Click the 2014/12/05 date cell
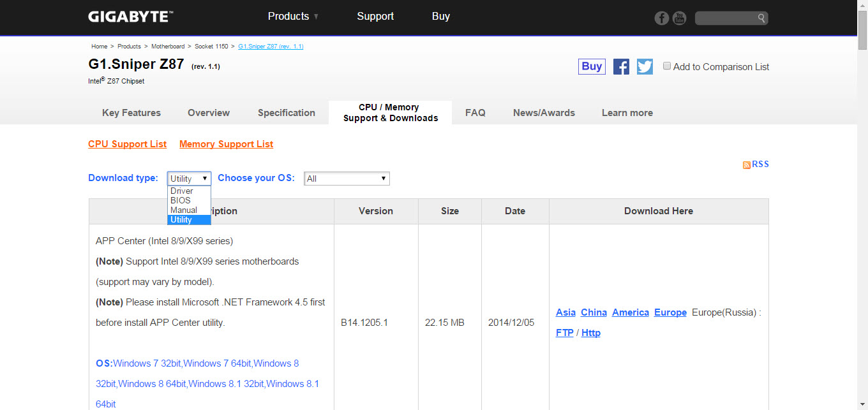Viewport: 868px width, 410px height. coord(511,323)
